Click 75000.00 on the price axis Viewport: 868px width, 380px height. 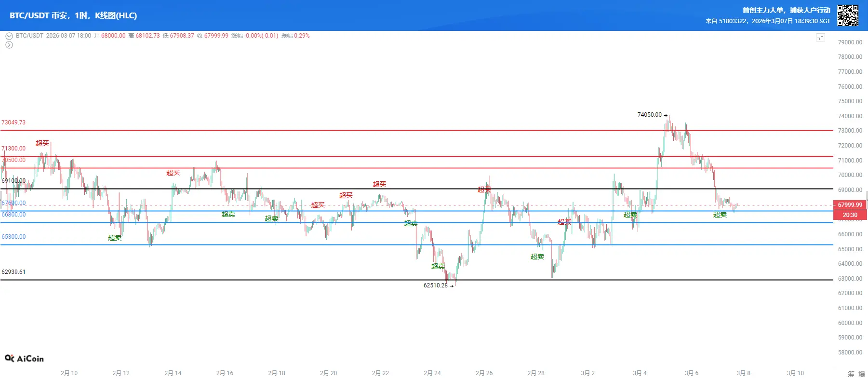(x=850, y=101)
